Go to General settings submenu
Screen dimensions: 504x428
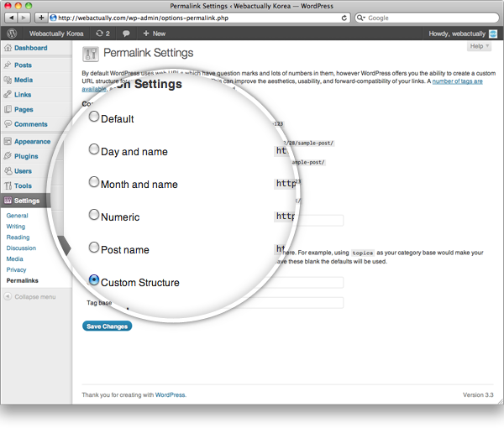coord(17,216)
